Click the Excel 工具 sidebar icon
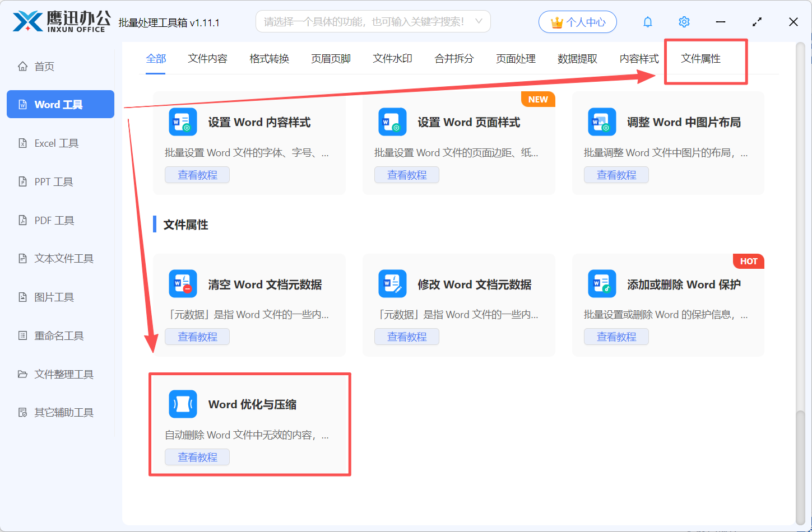 [x=22, y=143]
